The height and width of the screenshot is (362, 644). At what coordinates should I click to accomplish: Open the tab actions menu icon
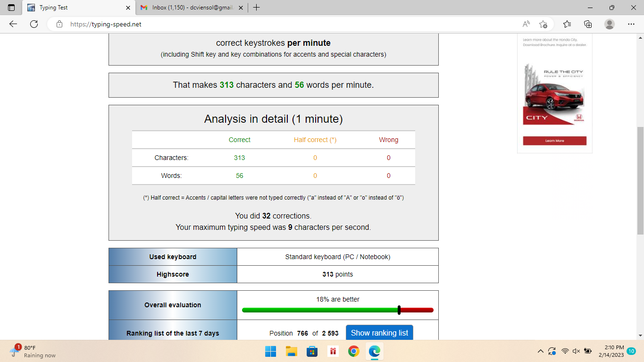[11, 8]
